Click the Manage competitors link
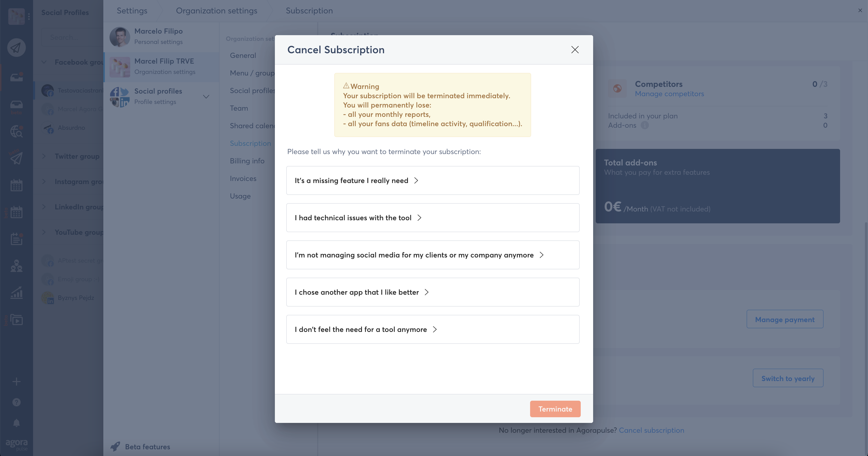 click(x=669, y=94)
